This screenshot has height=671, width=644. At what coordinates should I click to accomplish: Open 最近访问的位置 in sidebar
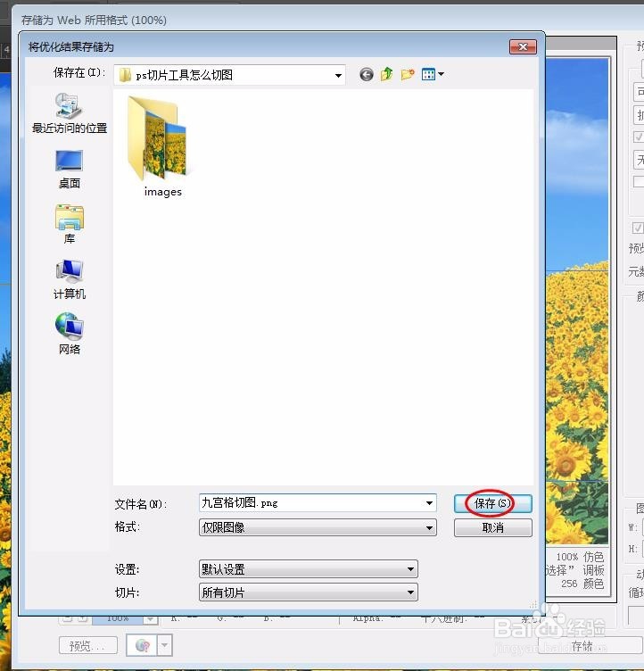(x=70, y=113)
